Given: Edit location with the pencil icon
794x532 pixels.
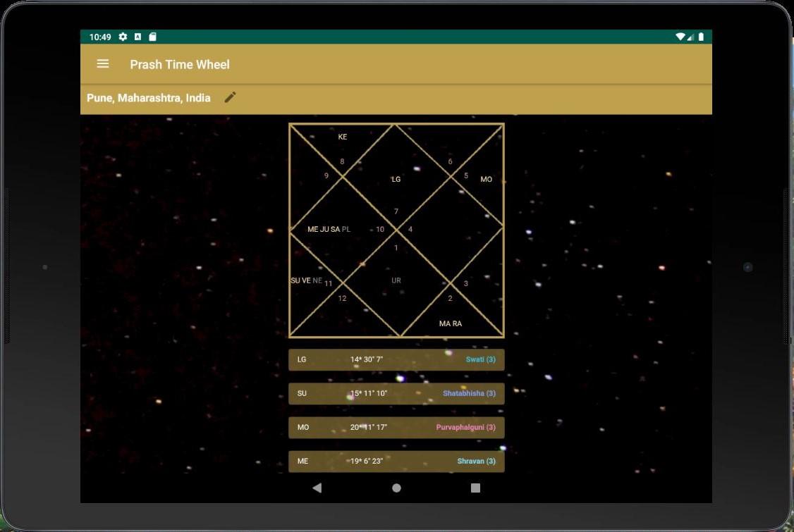Looking at the screenshot, I should (x=230, y=97).
